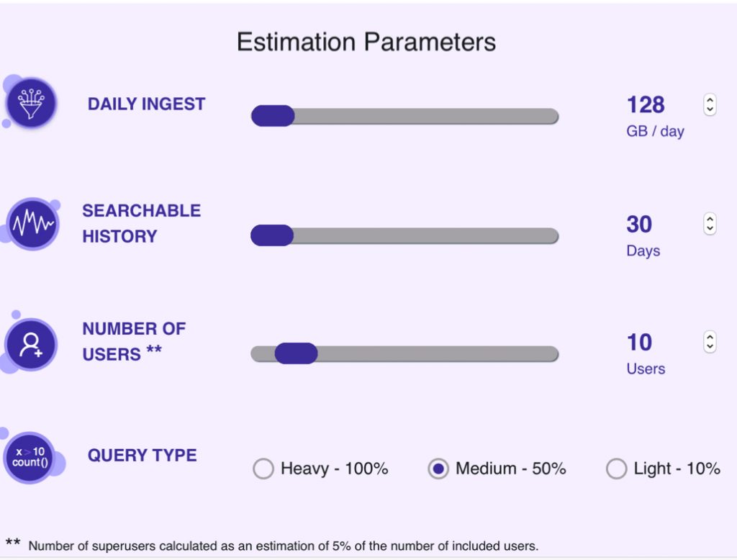Screen dimensions: 737x560
Task: Increase the Users count using the stepper
Action: (x=708, y=338)
